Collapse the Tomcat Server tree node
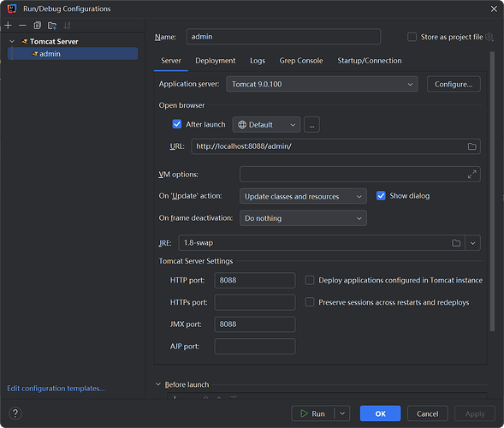Screen dimensions: 504x428 12,41
